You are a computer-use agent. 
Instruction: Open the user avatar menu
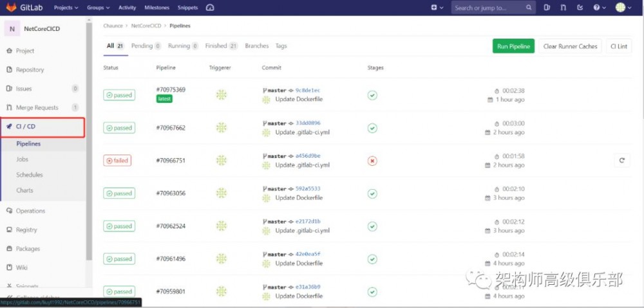622,8
